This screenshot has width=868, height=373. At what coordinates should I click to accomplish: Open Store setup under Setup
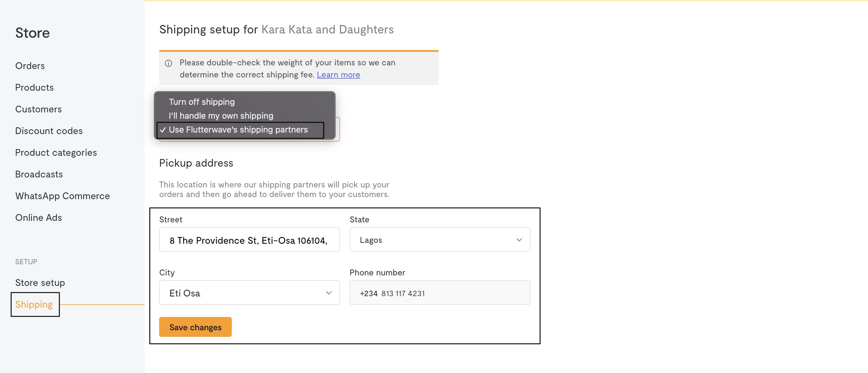click(x=40, y=283)
